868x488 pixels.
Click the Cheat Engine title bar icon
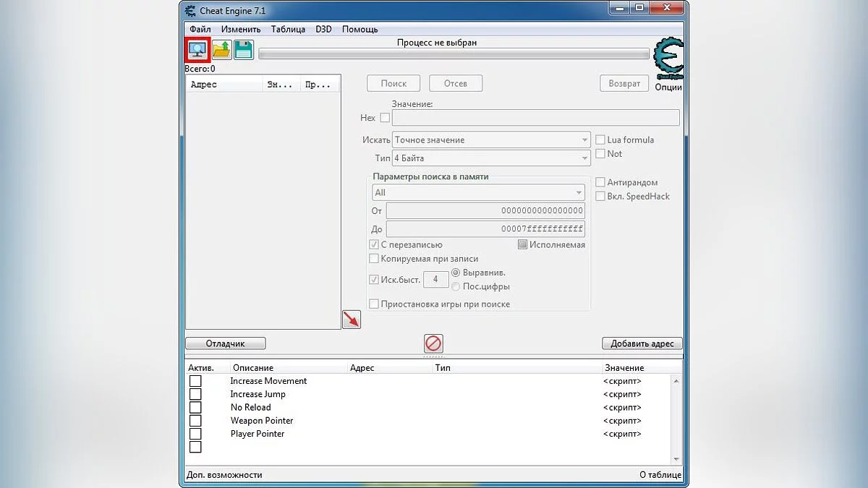click(x=190, y=11)
